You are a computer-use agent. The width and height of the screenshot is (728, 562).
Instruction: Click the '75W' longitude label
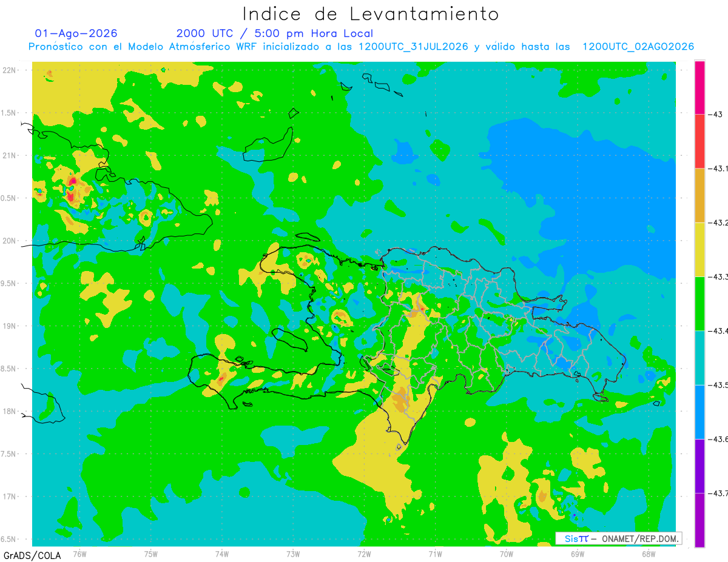pos(151,554)
